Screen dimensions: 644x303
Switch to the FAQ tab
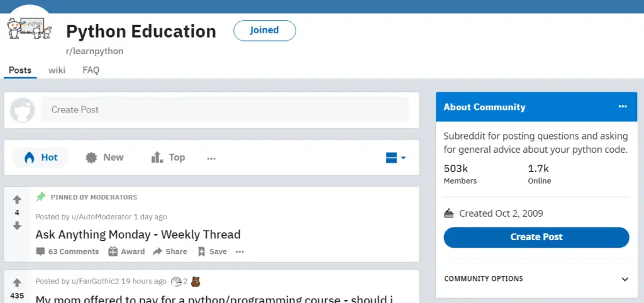click(x=91, y=70)
